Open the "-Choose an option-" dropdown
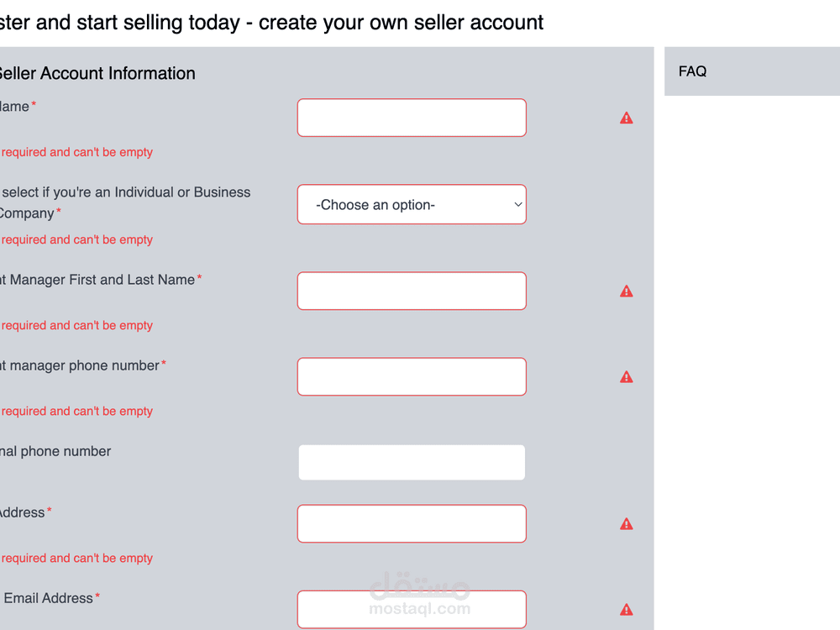Screen dimensions: 840x630 pos(412,205)
